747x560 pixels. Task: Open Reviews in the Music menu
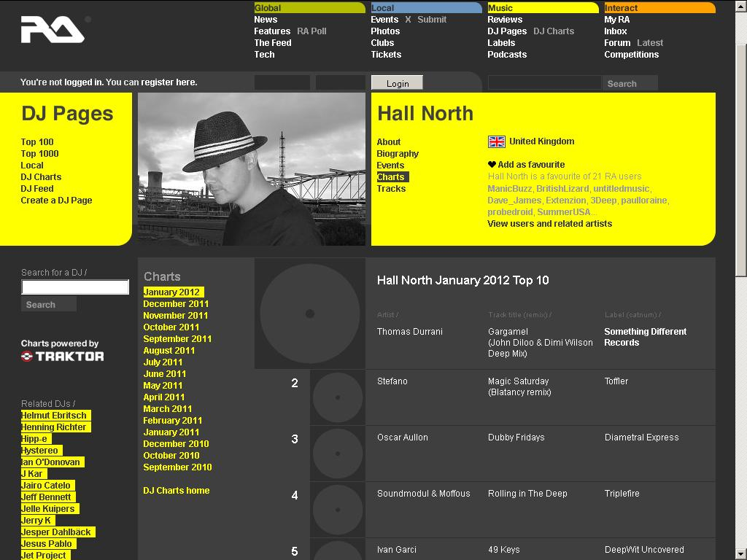point(505,20)
